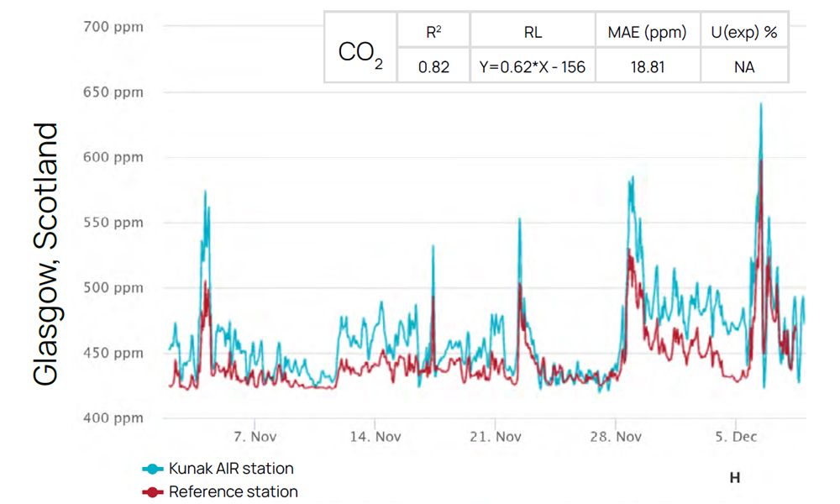
Task: Click the 550 ppm y-axis label
Action: [x=113, y=223]
